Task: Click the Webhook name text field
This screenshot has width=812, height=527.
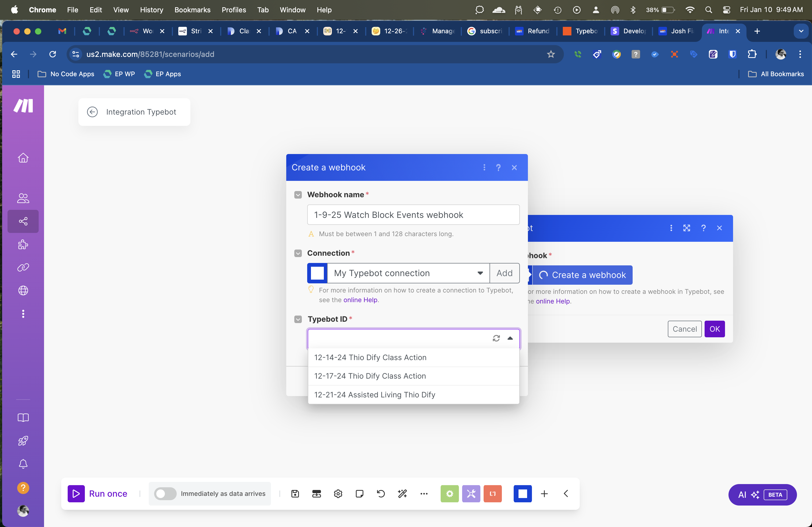Action: click(x=413, y=215)
